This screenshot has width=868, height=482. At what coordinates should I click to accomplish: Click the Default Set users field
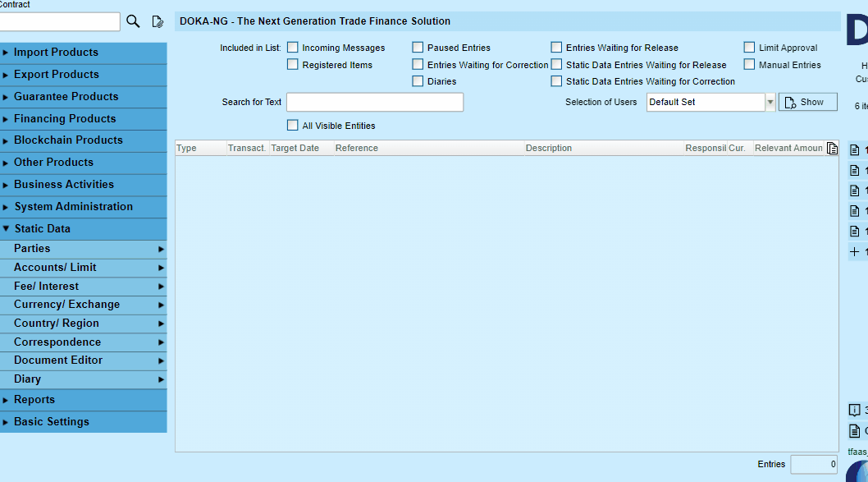(x=706, y=102)
